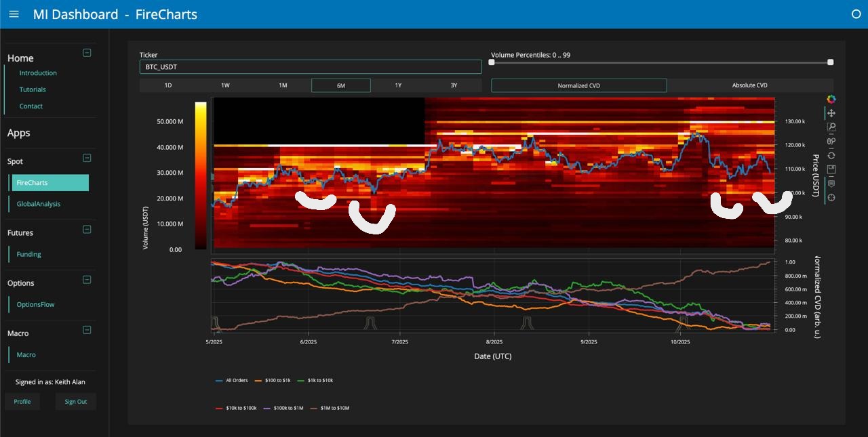The width and height of the screenshot is (868, 437).
Task: Open the hamburger menu in header
Action: coord(14,14)
